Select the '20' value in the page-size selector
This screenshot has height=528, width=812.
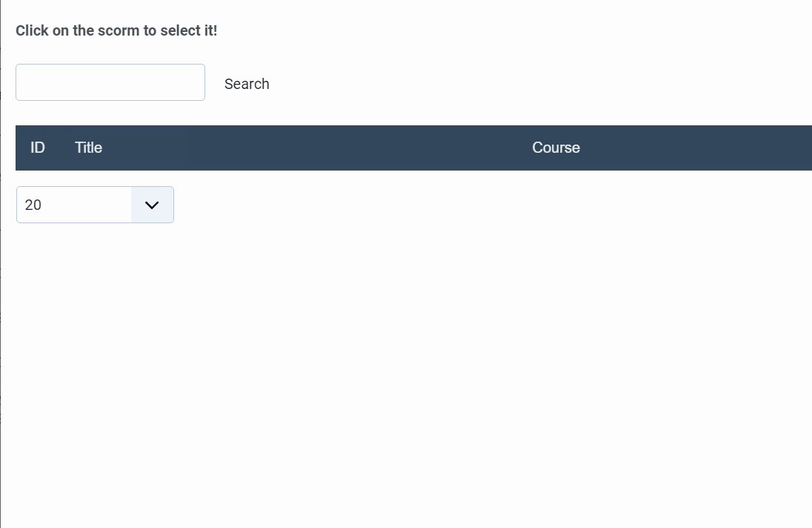click(x=33, y=205)
